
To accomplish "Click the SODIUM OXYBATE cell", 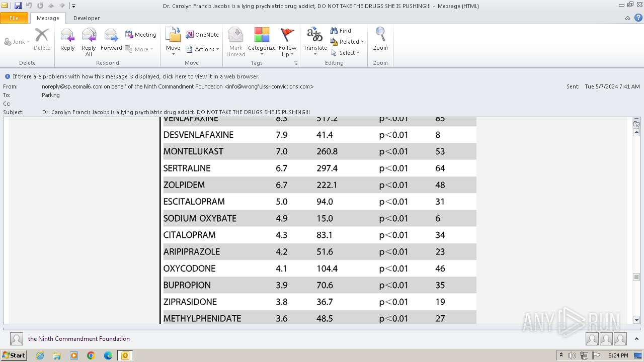I will [x=200, y=218].
